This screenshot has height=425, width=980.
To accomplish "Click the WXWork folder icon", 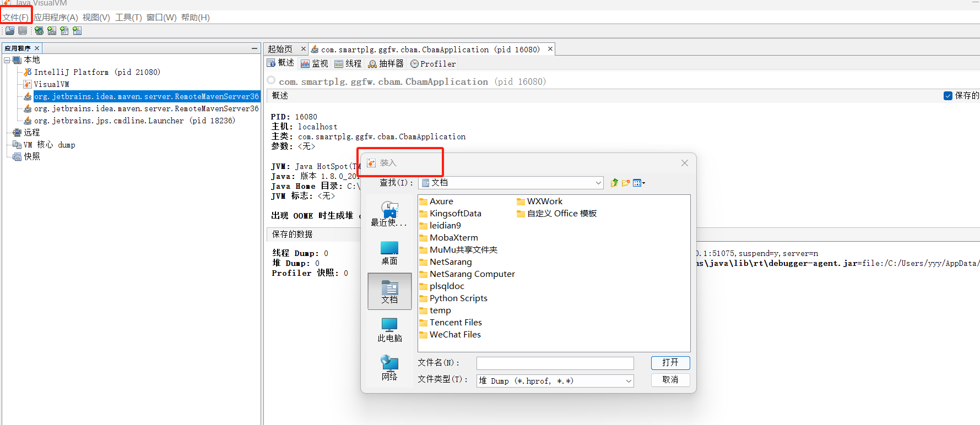I will pos(521,201).
